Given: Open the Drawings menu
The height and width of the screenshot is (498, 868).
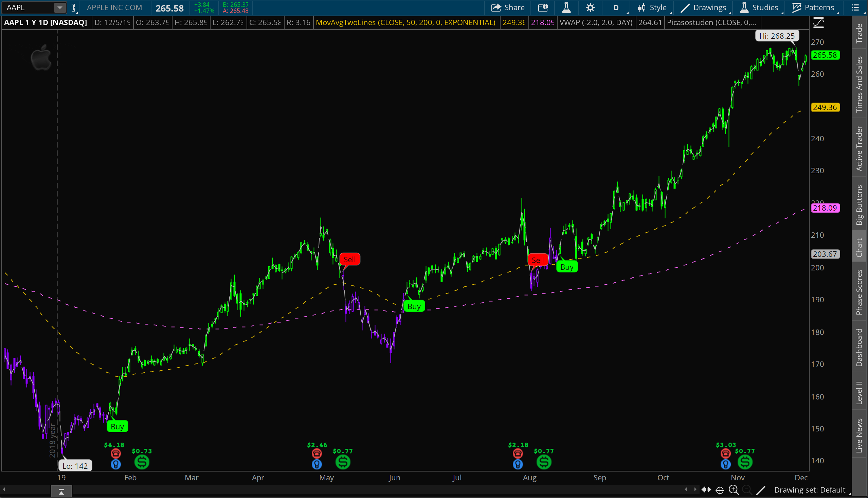Looking at the screenshot, I should coord(703,7).
